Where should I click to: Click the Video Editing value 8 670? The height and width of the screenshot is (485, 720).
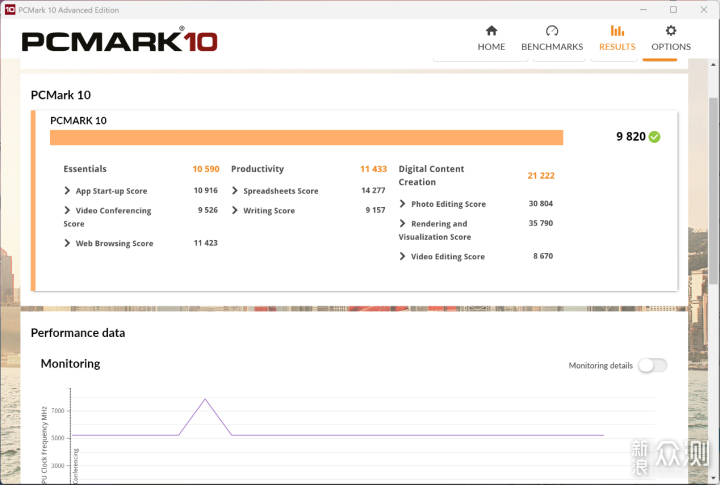coord(543,256)
